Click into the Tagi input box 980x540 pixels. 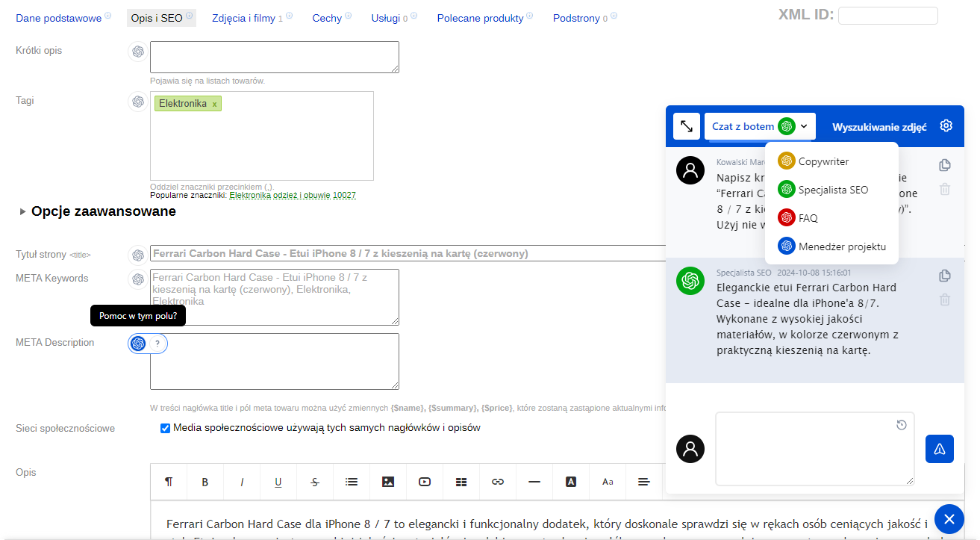coord(262,136)
